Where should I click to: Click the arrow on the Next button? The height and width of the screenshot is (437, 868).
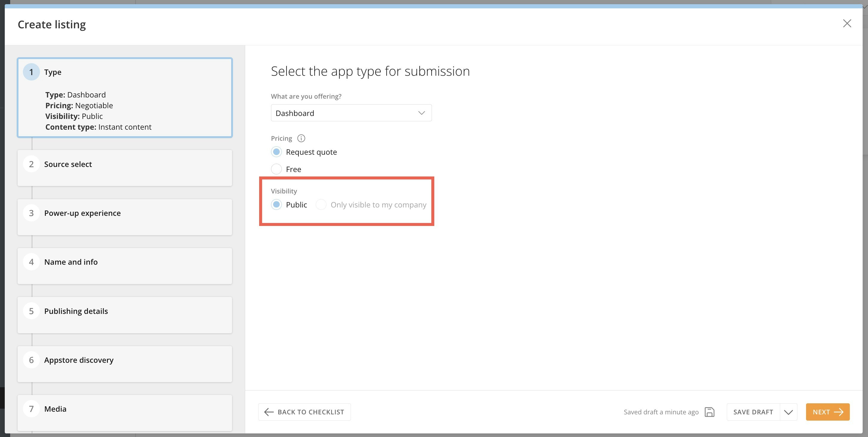pyautogui.click(x=839, y=412)
